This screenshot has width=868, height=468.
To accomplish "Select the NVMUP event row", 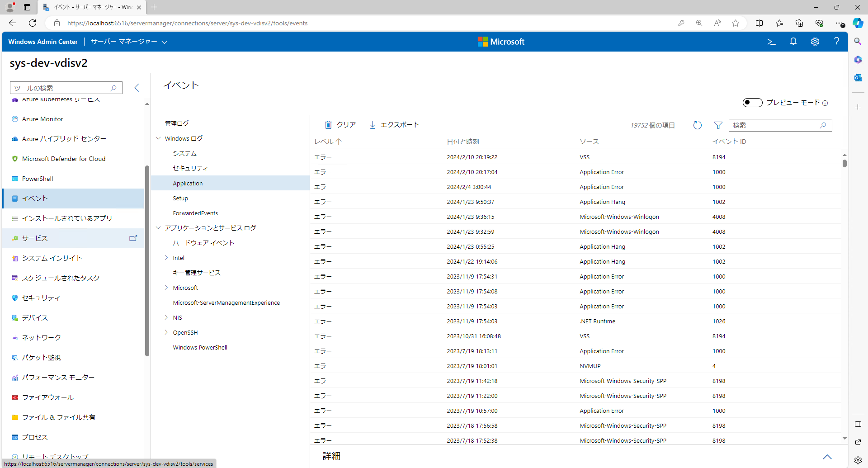I will point(576,366).
